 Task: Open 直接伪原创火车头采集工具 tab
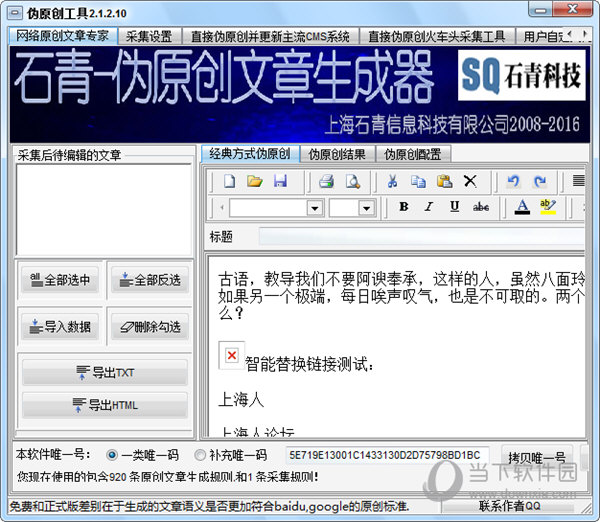click(437, 36)
